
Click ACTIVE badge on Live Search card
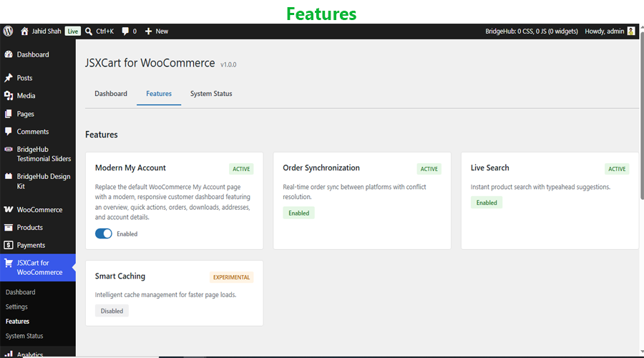click(617, 169)
